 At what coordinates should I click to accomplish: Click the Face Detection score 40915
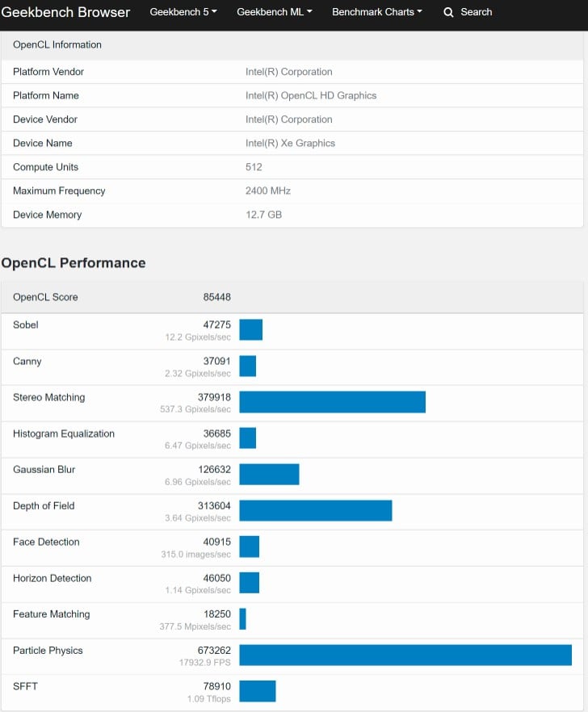click(216, 542)
